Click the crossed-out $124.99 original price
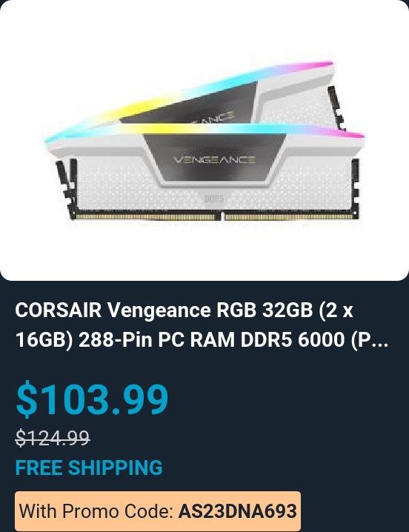Viewport: 409px width, 532px height. click(53, 438)
